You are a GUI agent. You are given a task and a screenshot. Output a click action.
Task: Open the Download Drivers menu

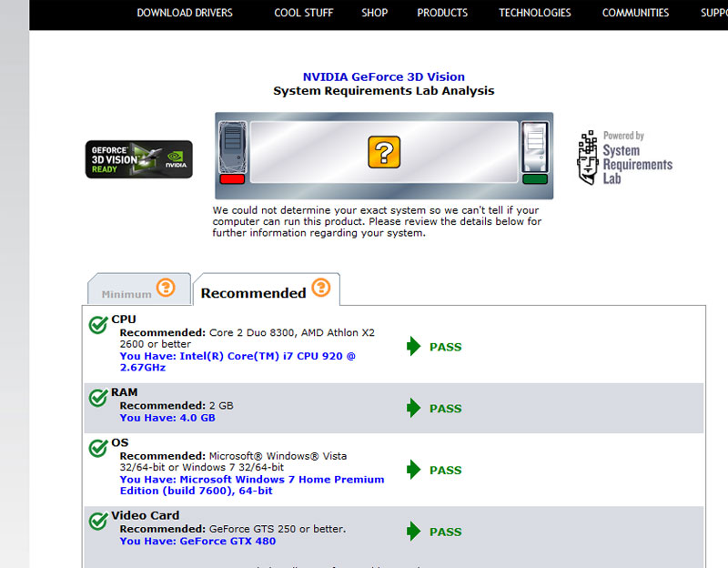coord(185,13)
